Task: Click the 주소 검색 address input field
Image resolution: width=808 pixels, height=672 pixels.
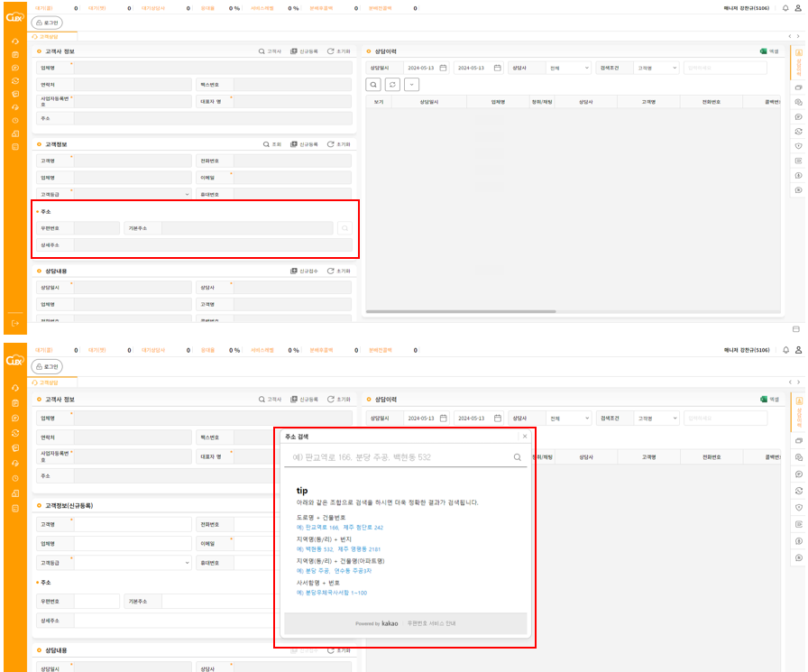Action: [397, 457]
